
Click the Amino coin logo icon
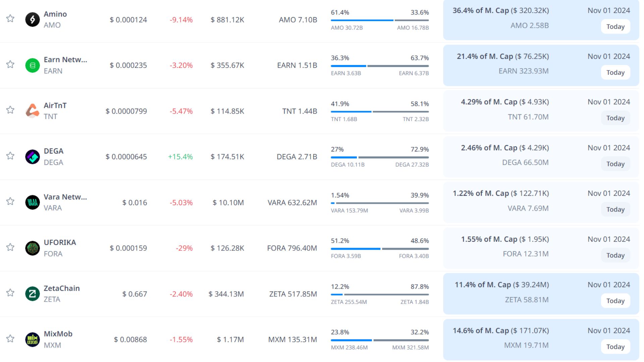tap(33, 19)
